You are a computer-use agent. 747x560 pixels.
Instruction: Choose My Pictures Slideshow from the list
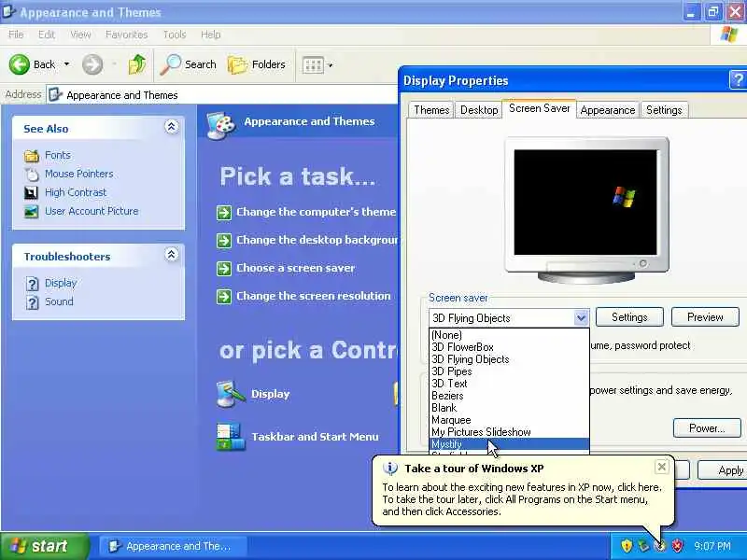tap(509, 432)
